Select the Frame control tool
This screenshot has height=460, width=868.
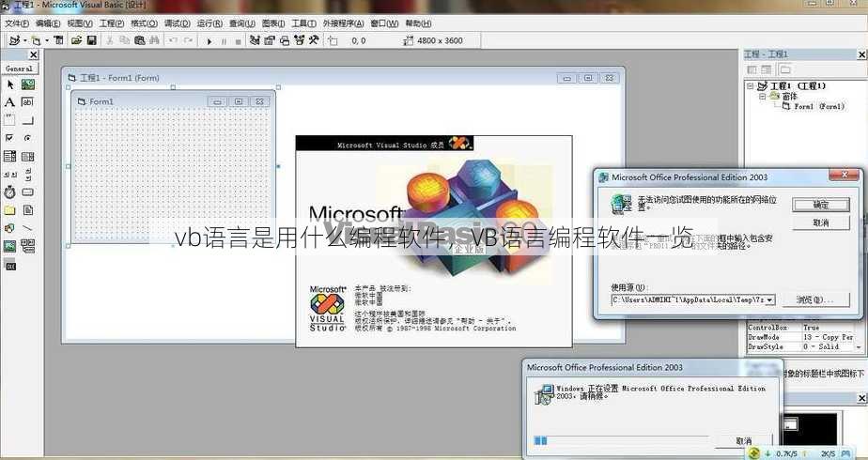(10, 120)
